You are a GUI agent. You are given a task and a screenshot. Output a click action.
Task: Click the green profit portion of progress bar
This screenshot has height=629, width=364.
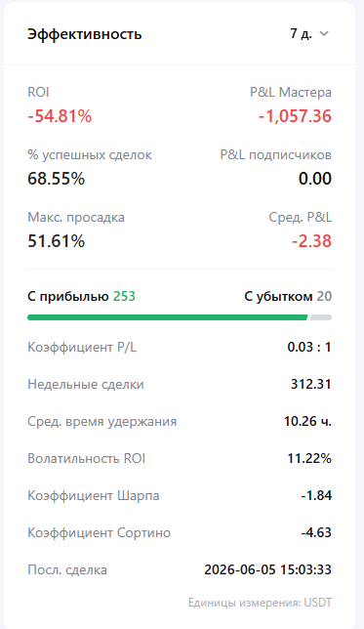[x=168, y=317]
